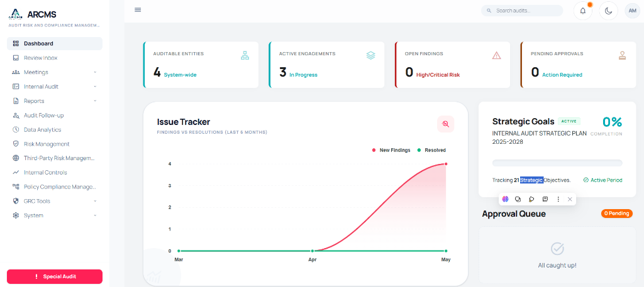The height and width of the screenshot is (287, 644).
Task: Click the Open Findings warning icon
Action: 497,55
